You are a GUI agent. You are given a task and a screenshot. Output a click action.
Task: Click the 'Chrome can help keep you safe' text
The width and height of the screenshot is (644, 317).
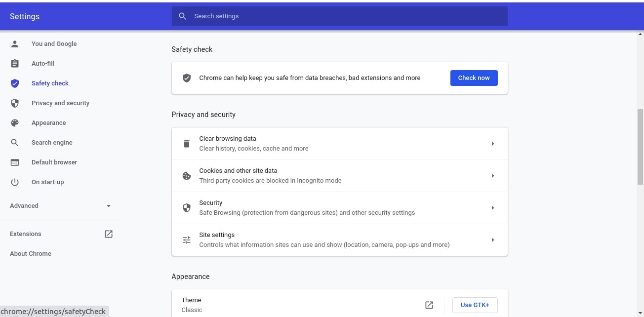310,78
